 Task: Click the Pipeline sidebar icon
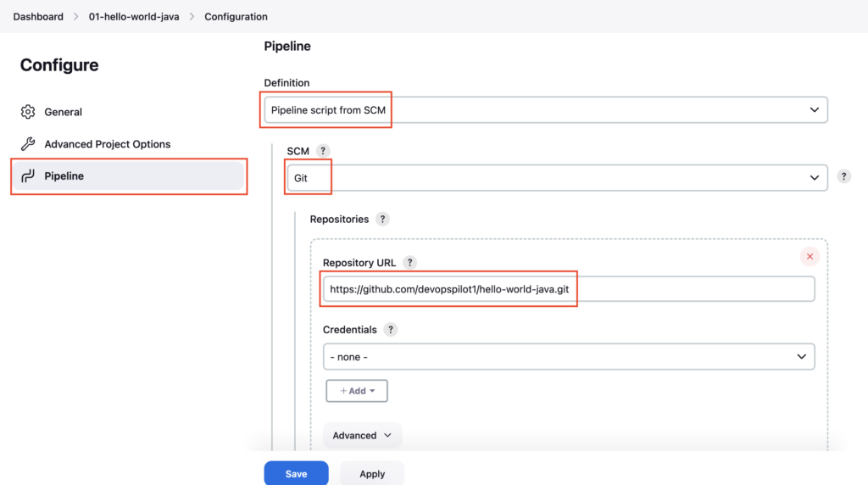point(28,176)
